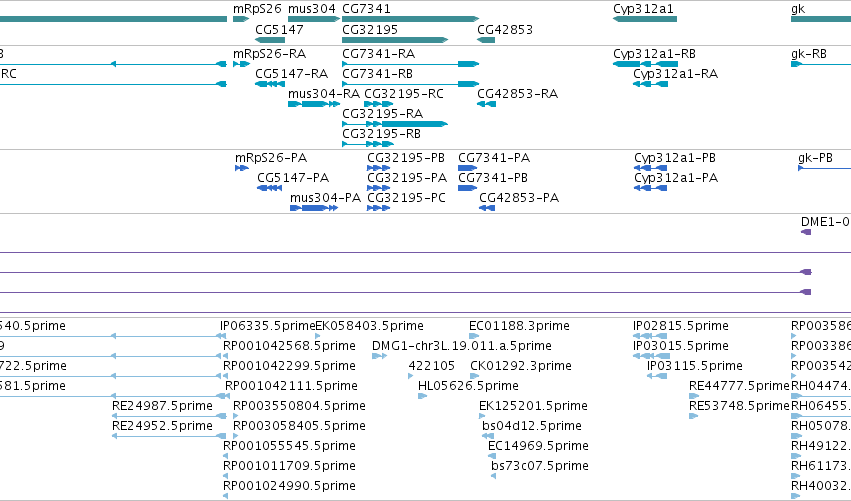Select EST RP001042111.5prime
The height and width of the screenshot is (501, 851).
(291, 386)
